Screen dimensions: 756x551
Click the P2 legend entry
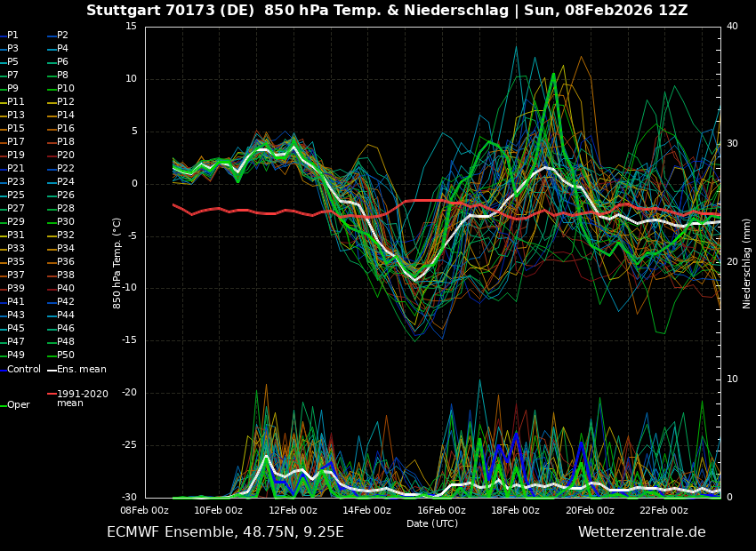tap(62, 36)
